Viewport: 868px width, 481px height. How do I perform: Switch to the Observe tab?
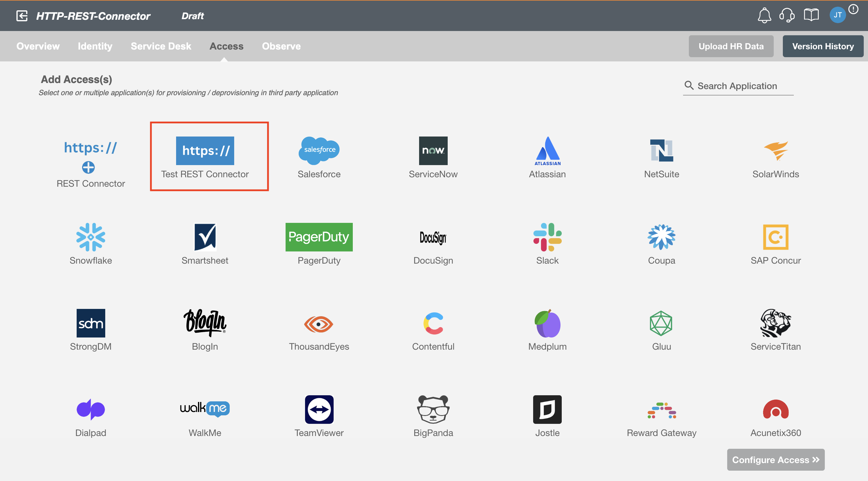[281, 46]
